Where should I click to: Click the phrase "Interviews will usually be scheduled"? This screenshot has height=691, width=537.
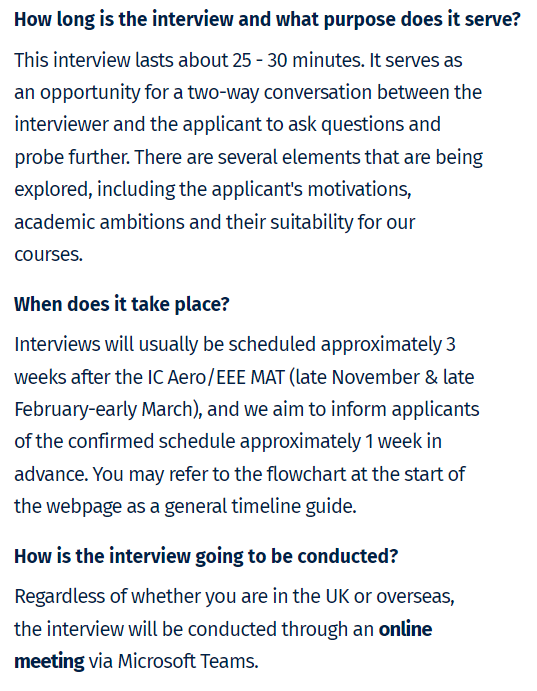[x=165, y=345]
